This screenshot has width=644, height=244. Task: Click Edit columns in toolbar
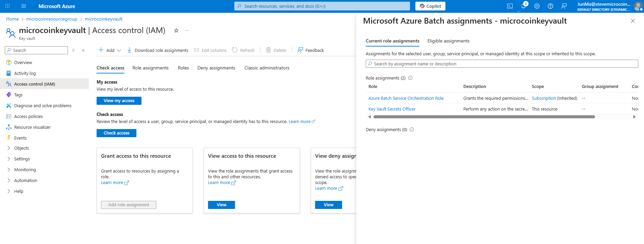210,50
